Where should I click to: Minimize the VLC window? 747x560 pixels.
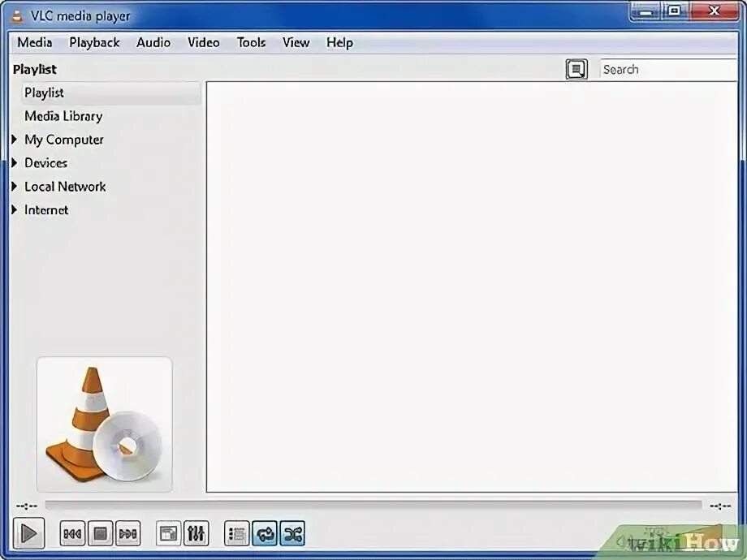(646, 11)
